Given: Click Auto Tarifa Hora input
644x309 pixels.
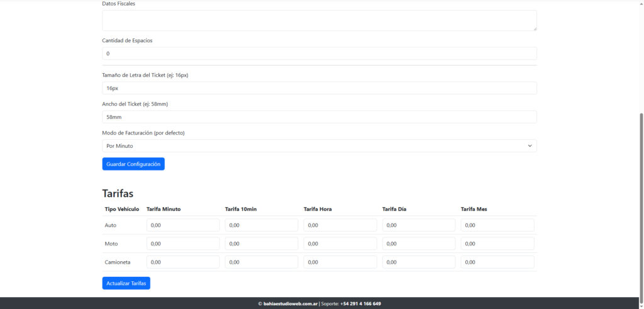Looking at the screenshot, I should point(340,225).
